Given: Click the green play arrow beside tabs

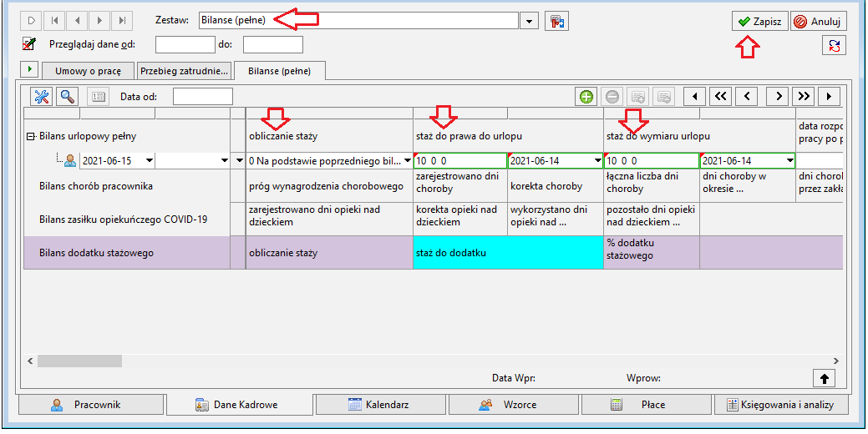Looking at the screenshot, I should pos(28,69).
